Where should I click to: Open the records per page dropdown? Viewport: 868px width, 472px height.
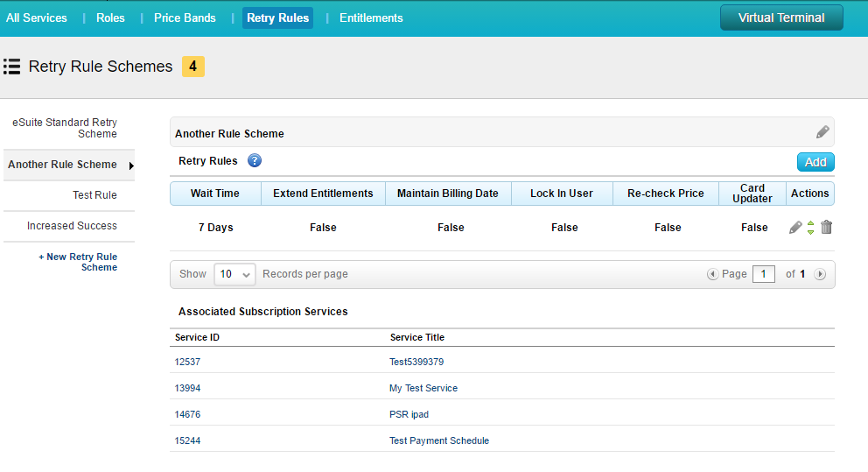[x=234, y=274]
